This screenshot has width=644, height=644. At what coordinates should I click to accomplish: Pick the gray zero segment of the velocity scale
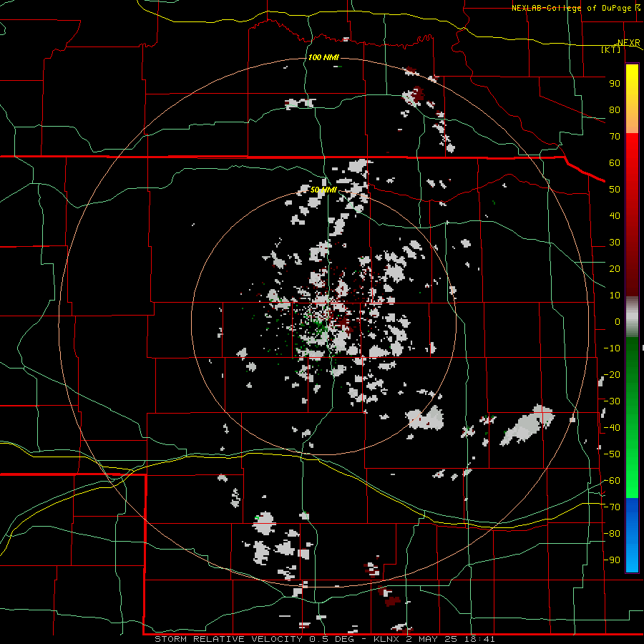[632, 317]
